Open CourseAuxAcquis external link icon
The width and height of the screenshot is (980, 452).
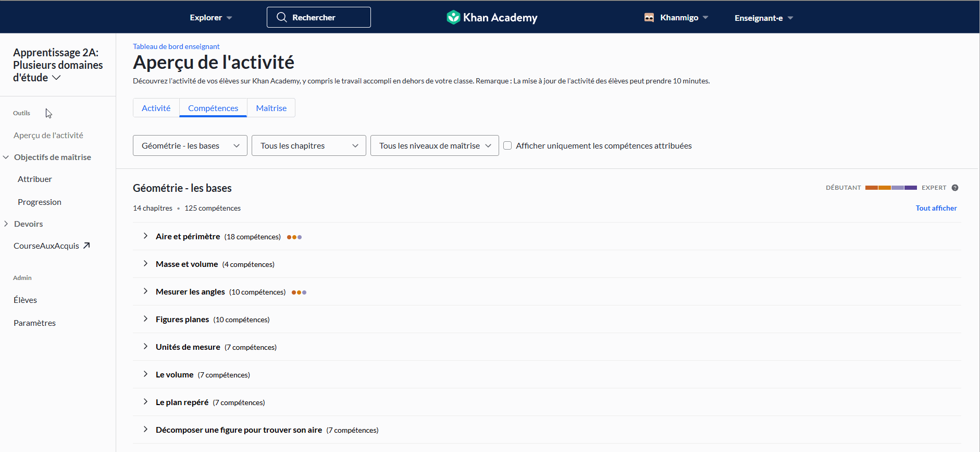point(86,246)
